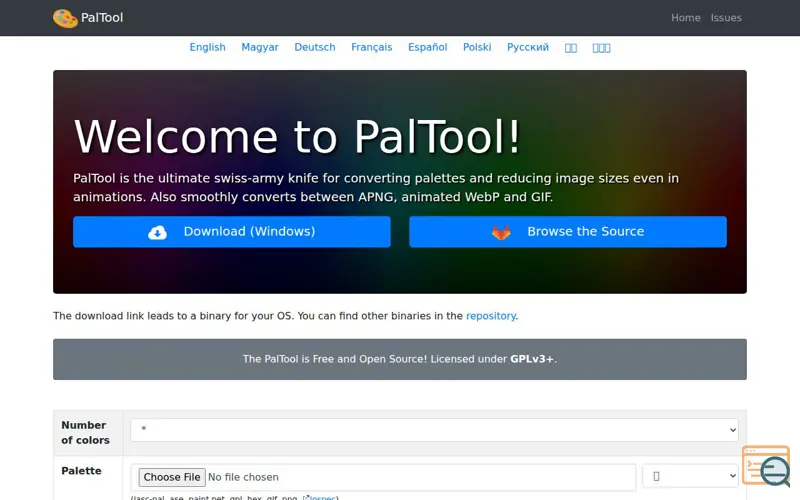Switch language to Русский
This screenshot has width=800, height=500.
528,47
